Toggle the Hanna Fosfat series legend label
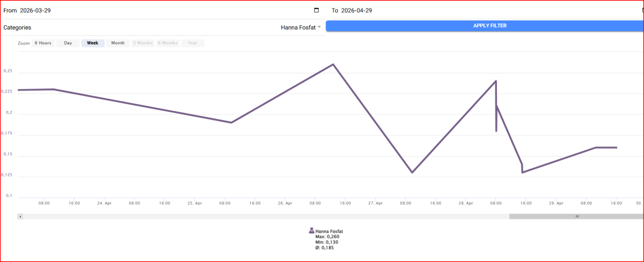The image size is (644, 262). (x=329, y=231)
